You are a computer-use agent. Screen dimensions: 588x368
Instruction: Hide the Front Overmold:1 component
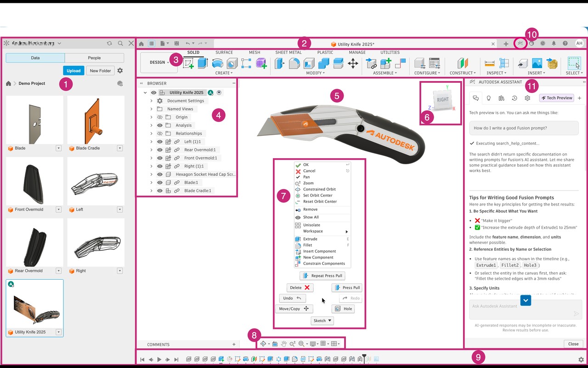pos(160,158)
